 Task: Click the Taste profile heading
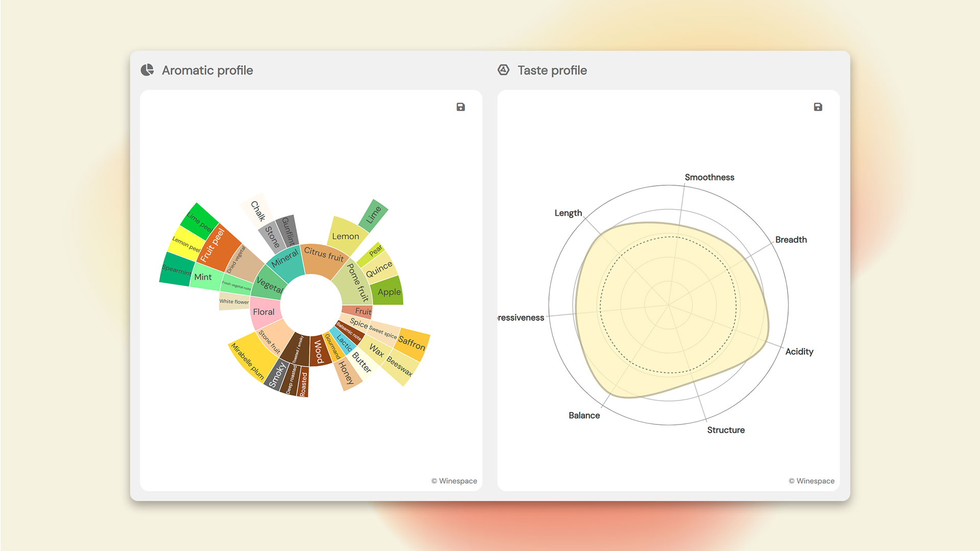[x=552, y=70]
